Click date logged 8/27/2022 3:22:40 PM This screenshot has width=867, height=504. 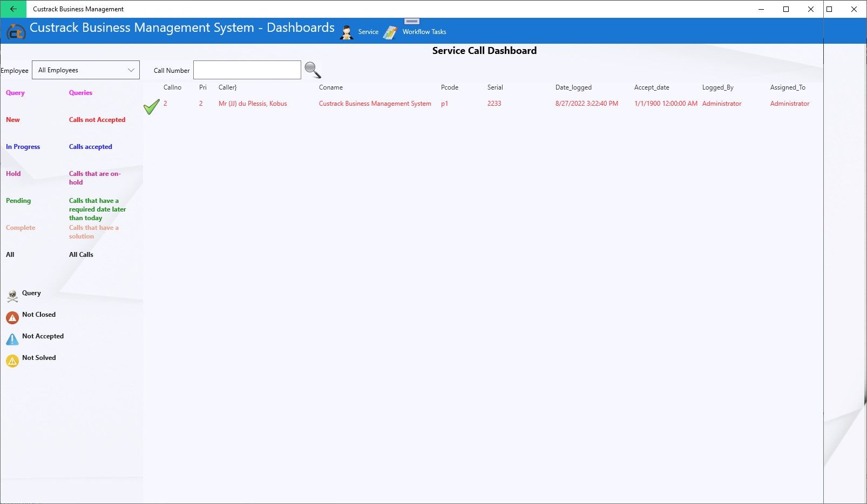[587, 104]
